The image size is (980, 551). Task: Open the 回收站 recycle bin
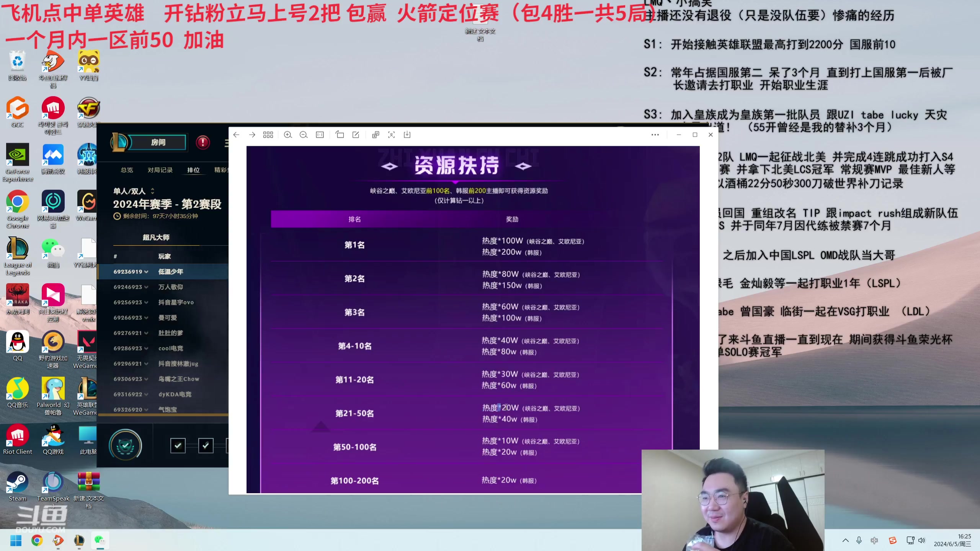pyautogui.click(x=18, y=65)
